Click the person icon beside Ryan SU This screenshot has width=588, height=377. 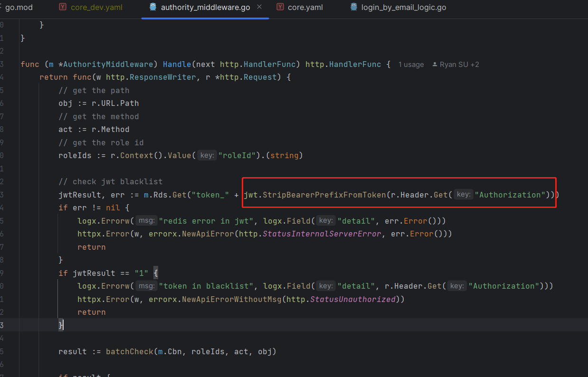[x=435, y=65]
